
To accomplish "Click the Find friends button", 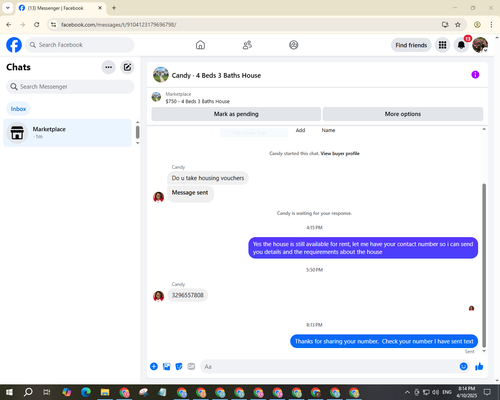I will coord(411,45).
